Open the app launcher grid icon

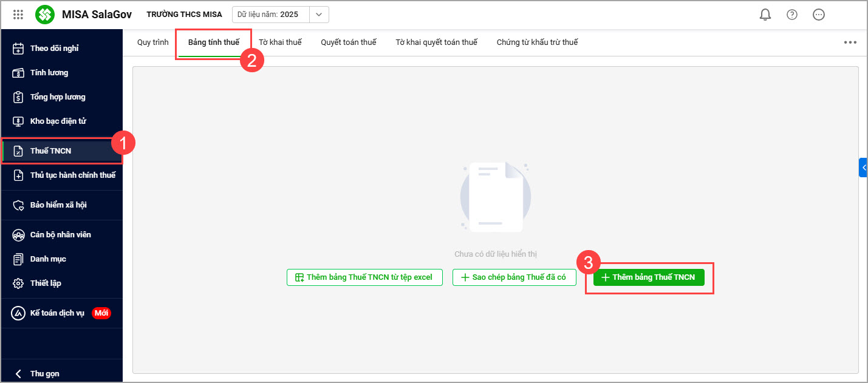(x=18, y=15)
